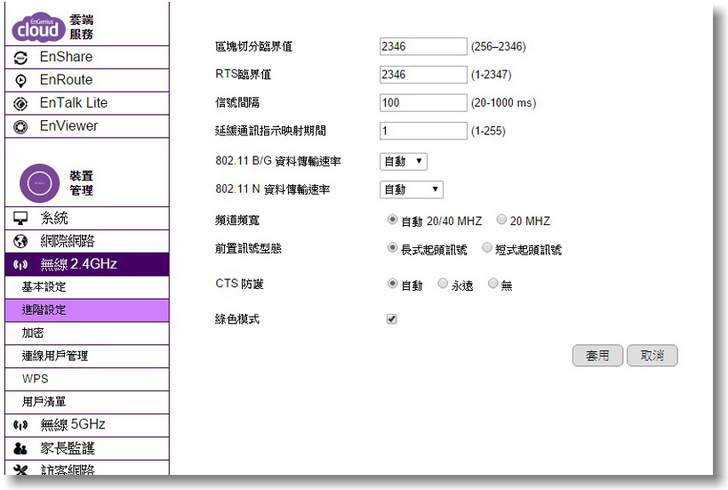Uncheck the 綠色模式 checkbox

[x=392, y=319]
